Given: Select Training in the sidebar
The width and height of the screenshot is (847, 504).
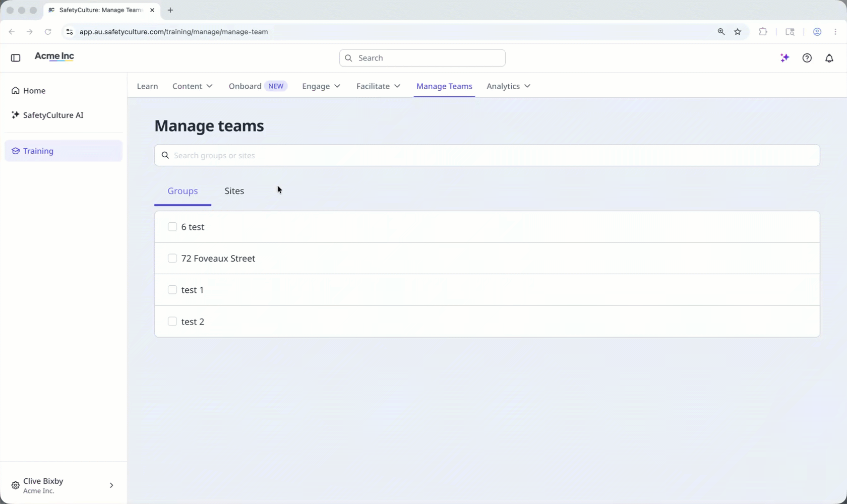Looking at the screenshot, I should coord(64,151).
